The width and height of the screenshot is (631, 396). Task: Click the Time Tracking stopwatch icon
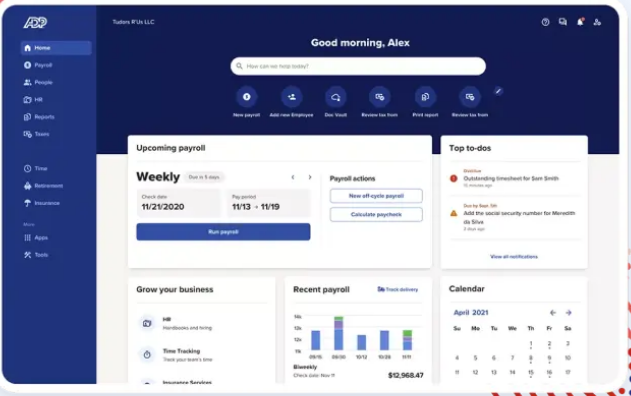coord(147,355)
